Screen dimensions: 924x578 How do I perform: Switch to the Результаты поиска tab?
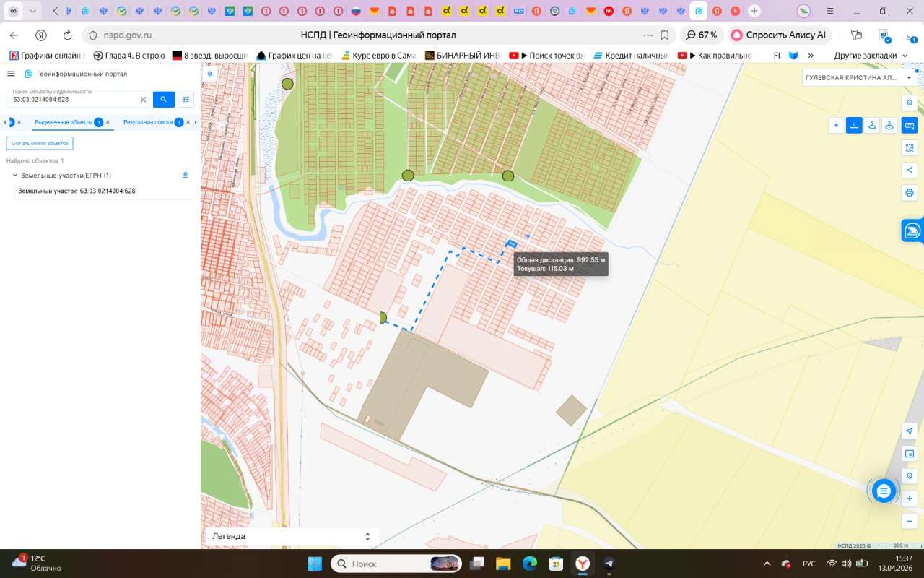[148, 122]
